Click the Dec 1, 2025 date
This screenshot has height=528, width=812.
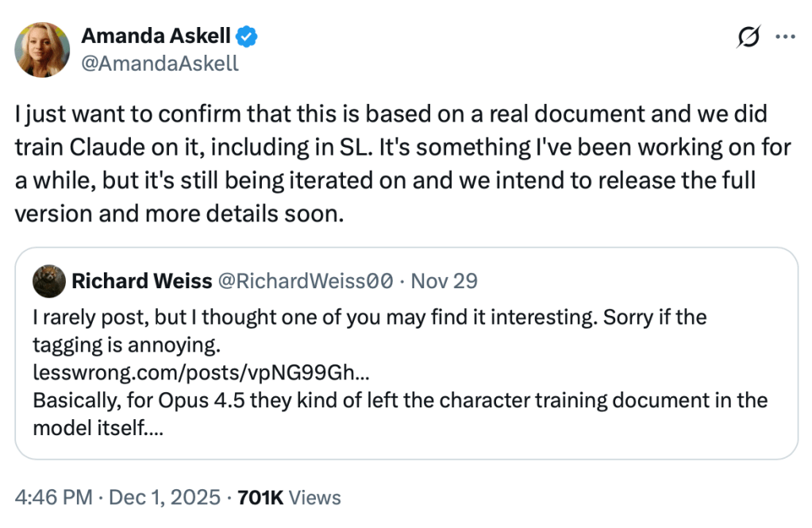tap(165, 498)
